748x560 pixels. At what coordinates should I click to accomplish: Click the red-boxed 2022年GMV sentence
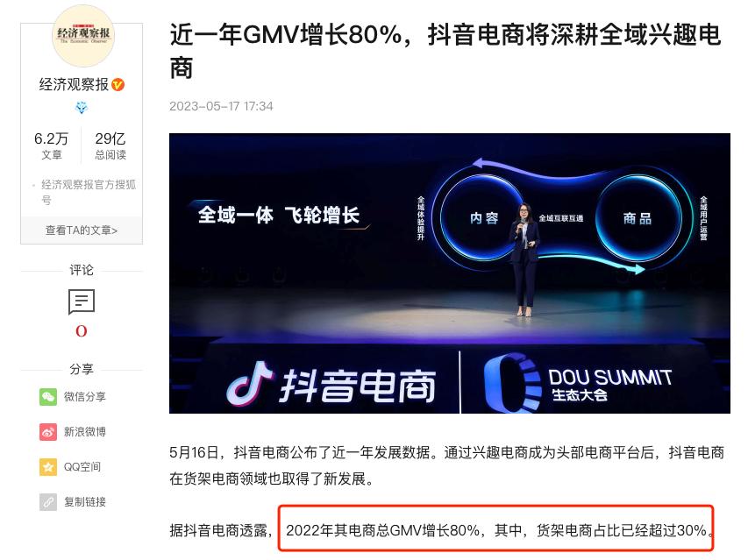496,528
